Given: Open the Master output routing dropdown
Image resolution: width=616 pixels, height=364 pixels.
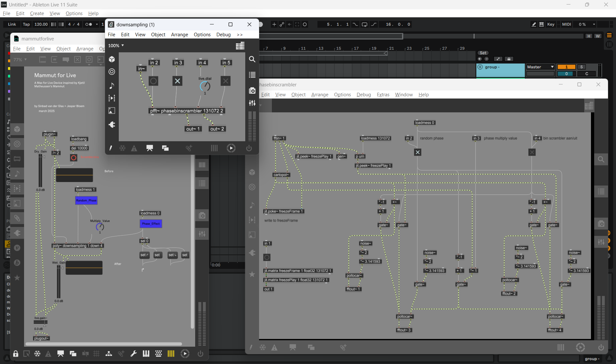Looking at the screenshot, I should click(x=541, y=67).
